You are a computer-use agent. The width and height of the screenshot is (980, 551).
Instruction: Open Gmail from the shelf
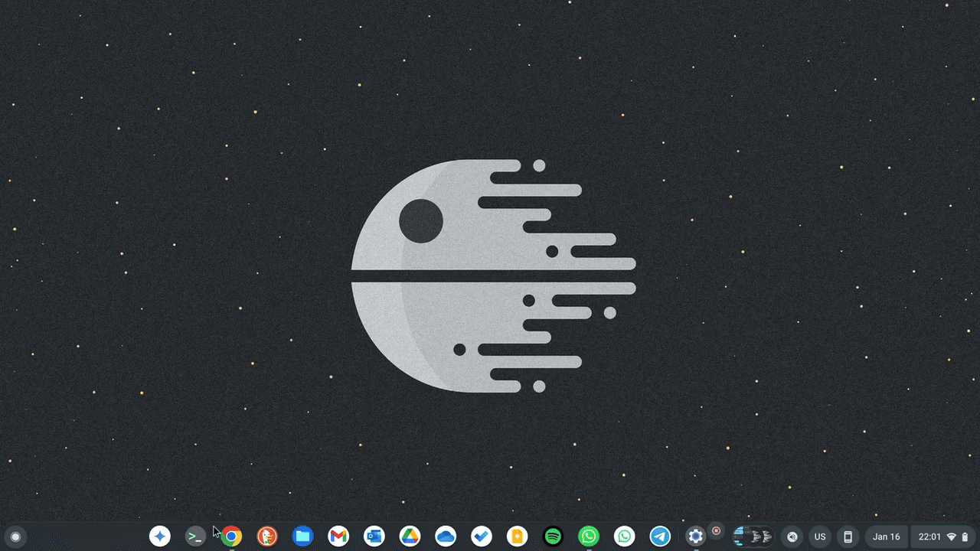[338, 536]
